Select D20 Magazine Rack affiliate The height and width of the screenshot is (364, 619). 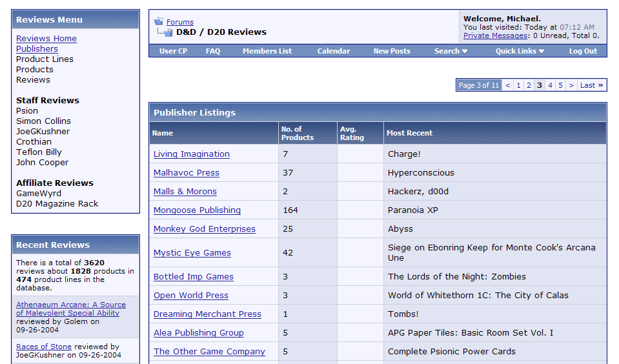pyautogui.click(x=57, y=204)
